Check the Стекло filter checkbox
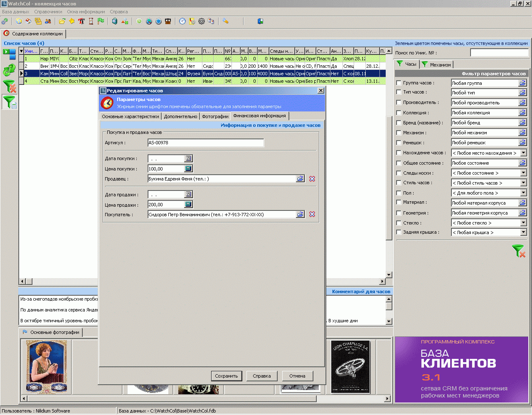This screenshot has height=415, width=532. [399, 223]
